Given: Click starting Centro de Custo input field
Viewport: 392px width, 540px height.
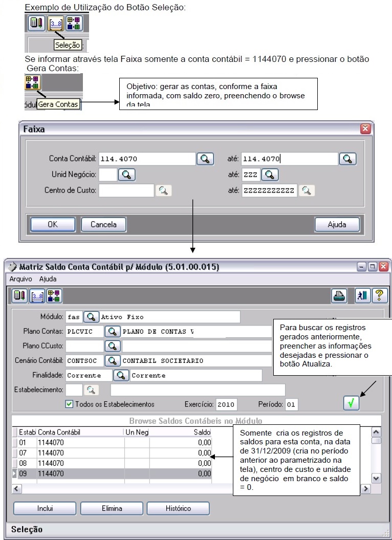Looking at the screenshot, I should pyautogui.click(x=126, y=190).
